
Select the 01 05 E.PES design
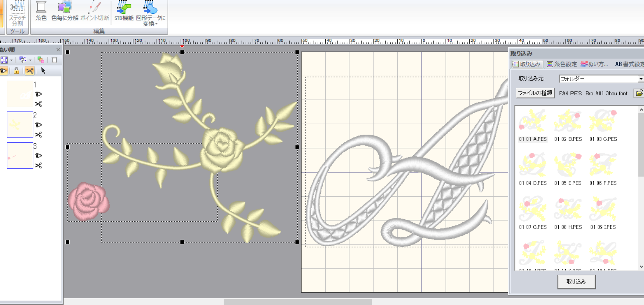[x=568, y=169]
